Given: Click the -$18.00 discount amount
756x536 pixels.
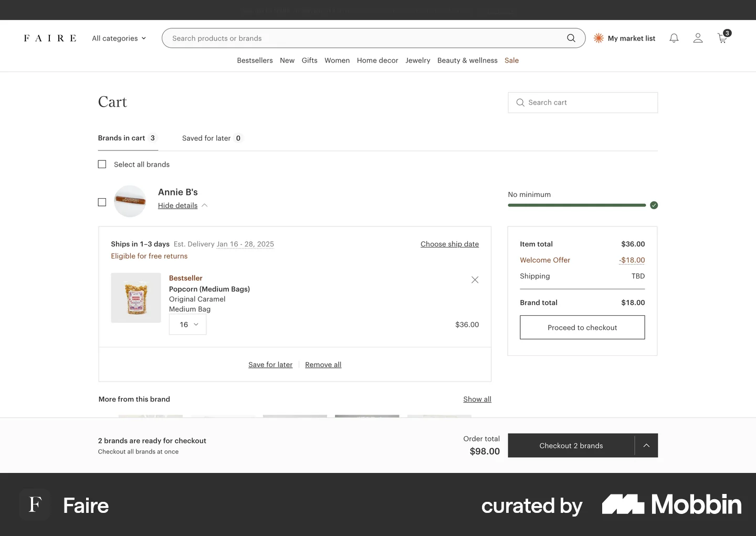Looking at the screenshot, I should pyautogui.click(x=632, y=260).
